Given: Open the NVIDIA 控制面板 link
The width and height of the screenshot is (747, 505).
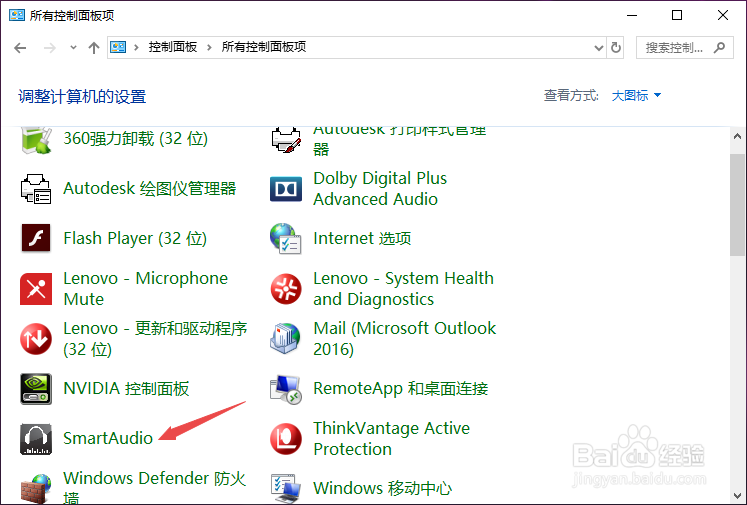Looking at the screenshot, I should pyautogui.click(x=126, y=389).
